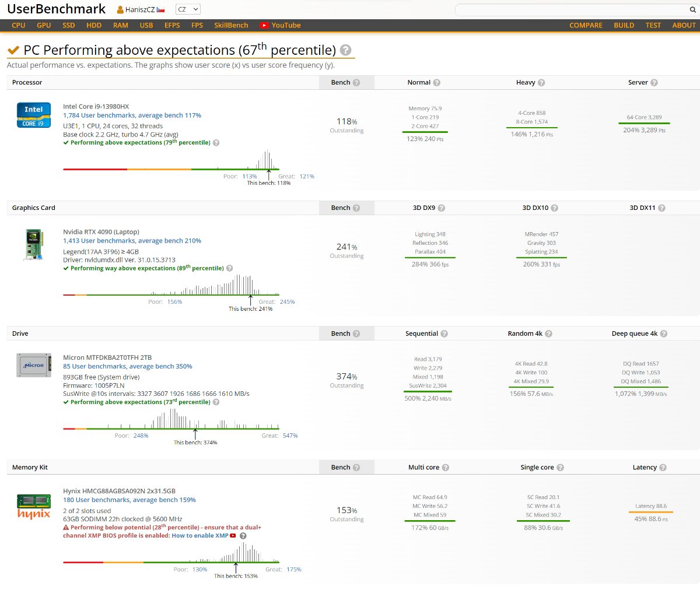The height and width of the screenshot is (593, 700).
Task: Open the SkillBench menu item
Action: coord(231,25)
